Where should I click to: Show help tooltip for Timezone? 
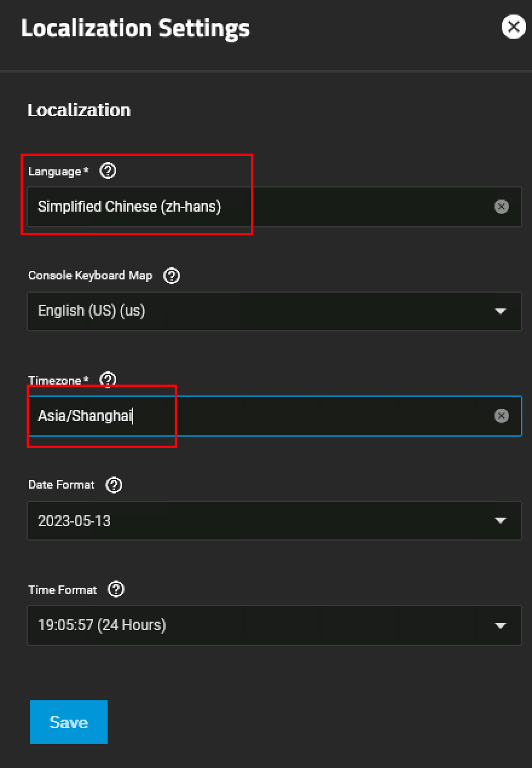108,380
